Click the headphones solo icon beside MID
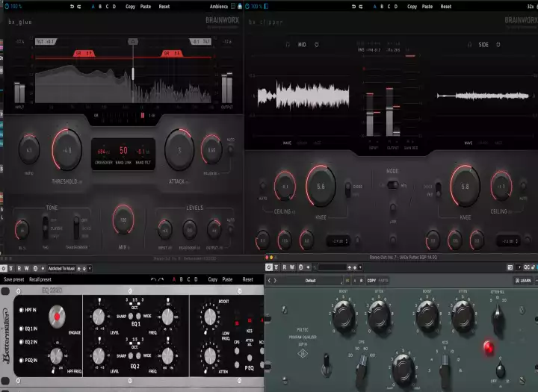 [x=287, y=45]
